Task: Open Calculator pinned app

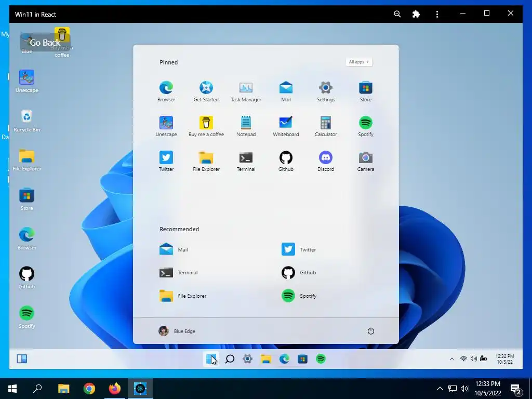Action: click(326, 126)
